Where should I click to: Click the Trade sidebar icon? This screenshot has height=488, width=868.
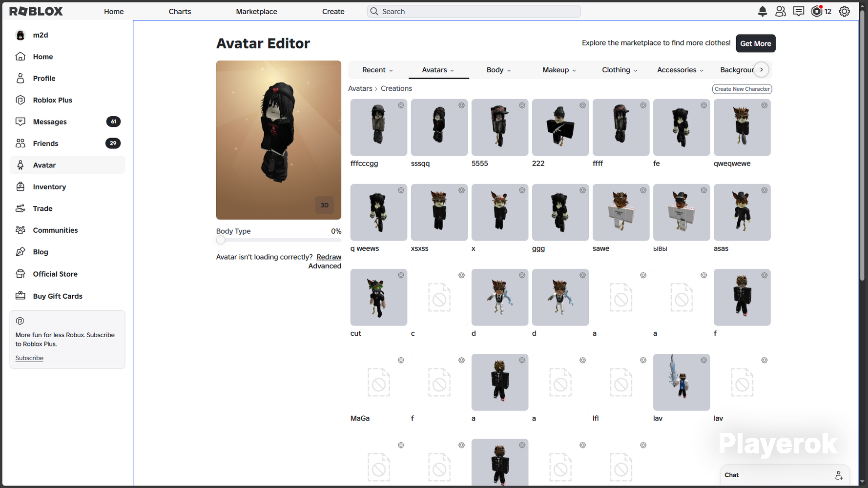(x=21, y=208)
